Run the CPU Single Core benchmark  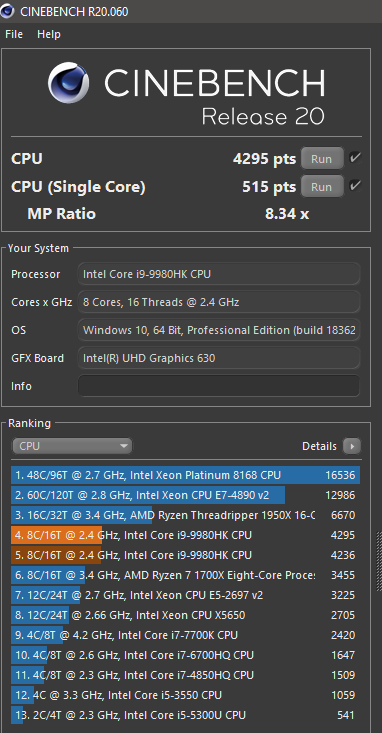point(322,187)
